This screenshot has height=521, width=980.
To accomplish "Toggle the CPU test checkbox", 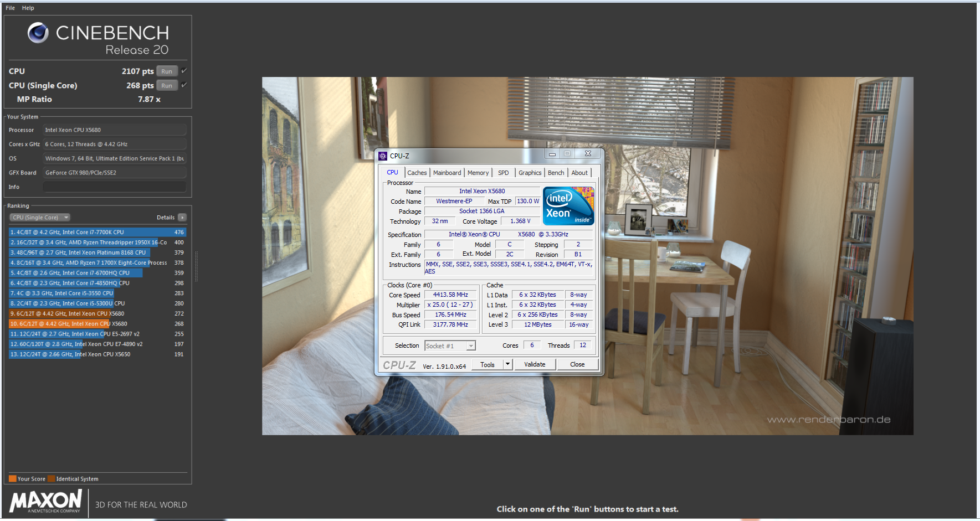I will point(184,71).
